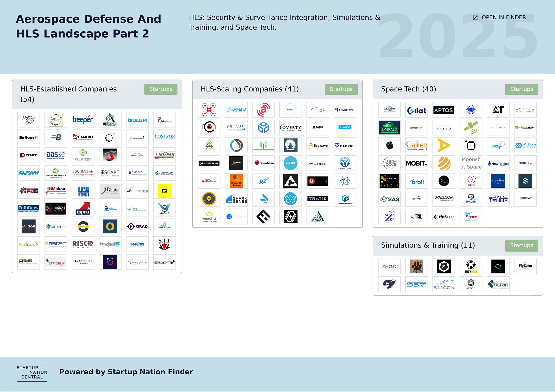This screenshot has width=555, height=392.
Task: Click Startups button in Space Tech panel
Action: (x=521, y=89)
